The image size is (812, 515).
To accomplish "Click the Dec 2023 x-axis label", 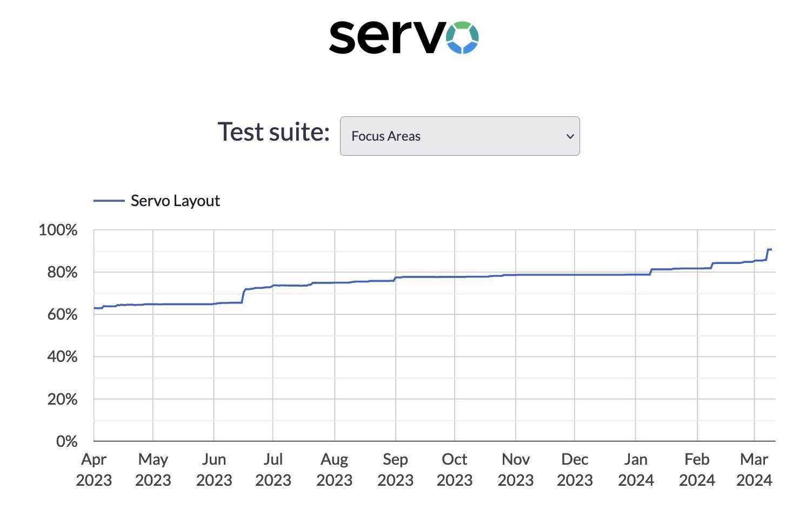I will [575, 470].
